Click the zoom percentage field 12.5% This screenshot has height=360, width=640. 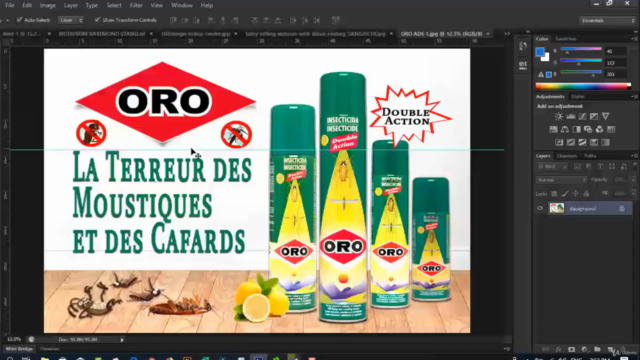(14, 339)
